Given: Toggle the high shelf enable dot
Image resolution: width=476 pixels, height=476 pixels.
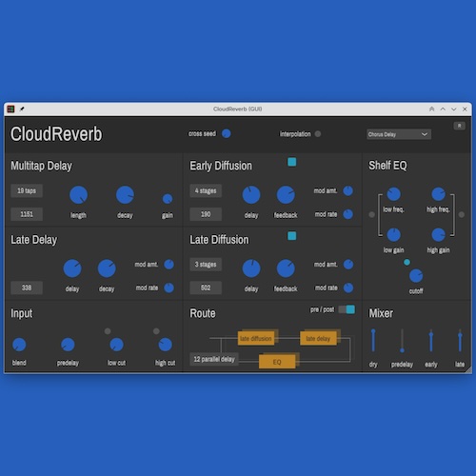Looking at the screenshot, I should click(462, 215).
